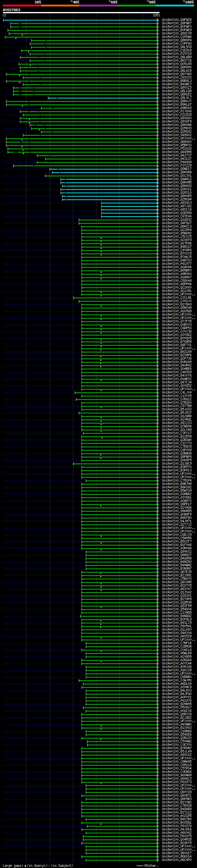Select hit label UniRef100_Q42737
The image size is (197, 868).
tap(177, 155)
